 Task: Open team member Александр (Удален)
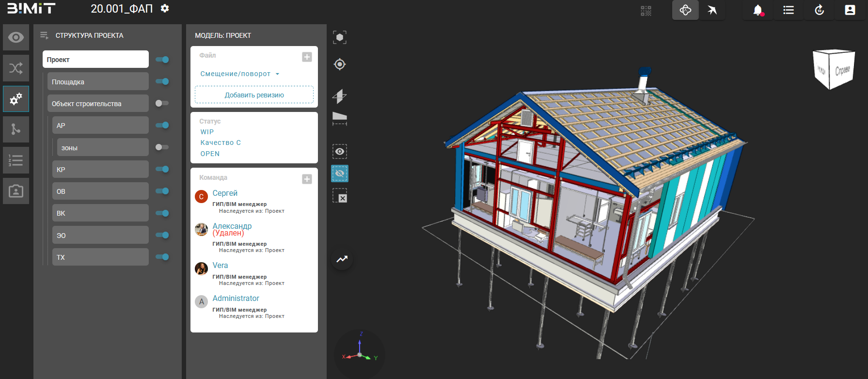pos(232,229)
